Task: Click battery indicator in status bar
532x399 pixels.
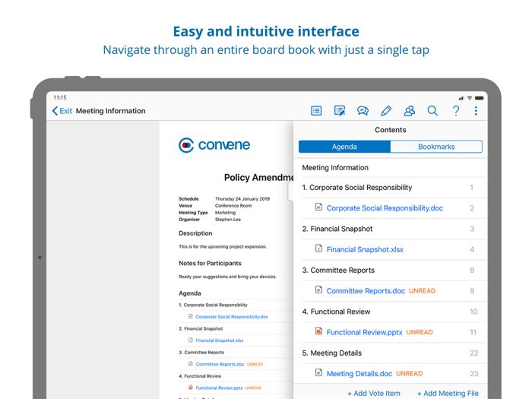Action: [x=480, y=98]
